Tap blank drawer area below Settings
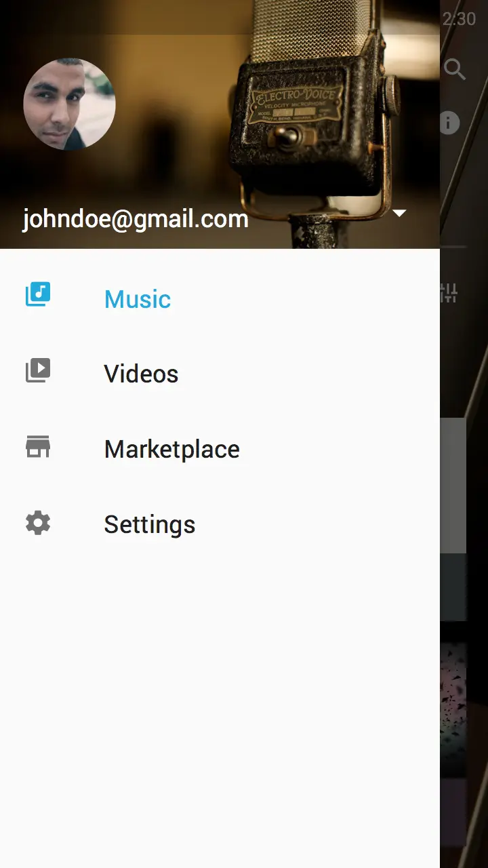Viewport: 488px width, 868px height. click(x=220, y=698)
